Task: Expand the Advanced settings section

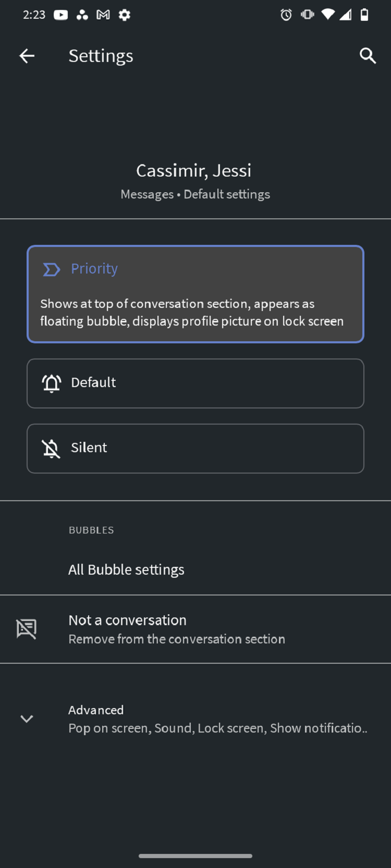Action: tap(195, 718)
